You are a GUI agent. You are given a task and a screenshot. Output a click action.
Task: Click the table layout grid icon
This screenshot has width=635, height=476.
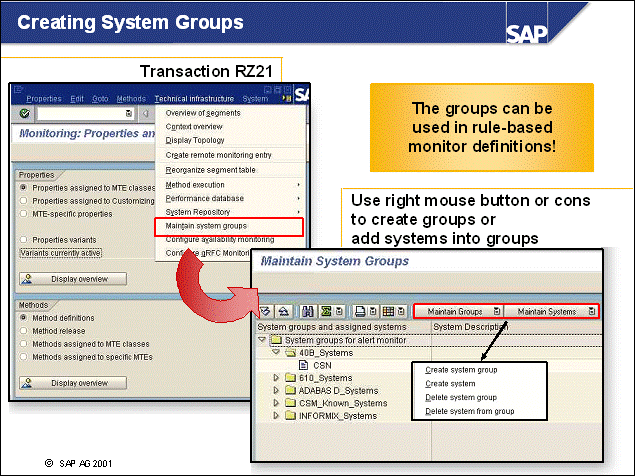point(387,311)
